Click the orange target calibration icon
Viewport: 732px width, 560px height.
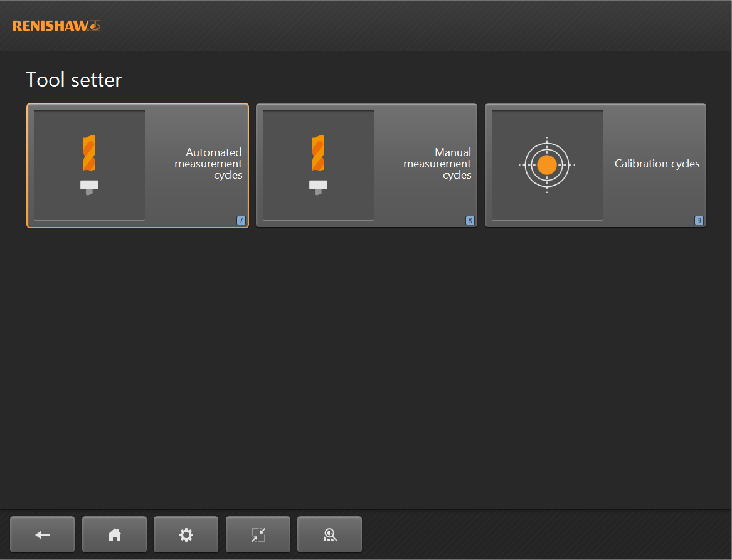click(547, 165)
